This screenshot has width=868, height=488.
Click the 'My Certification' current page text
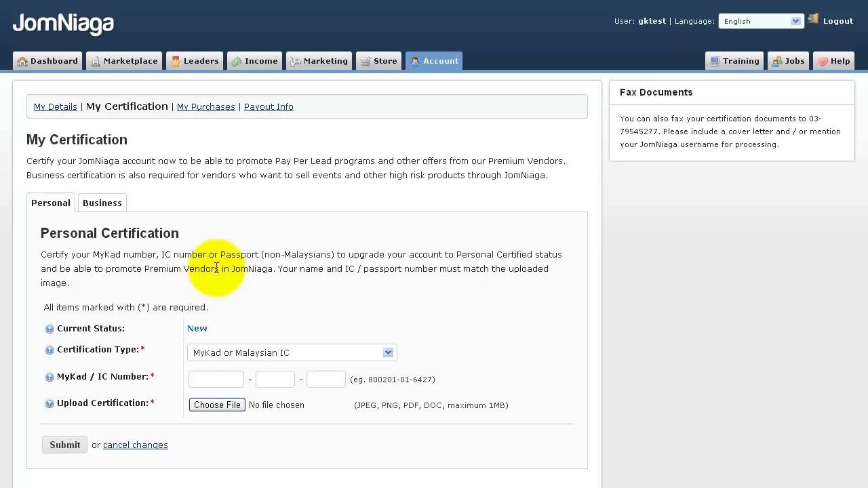(127, 106)
